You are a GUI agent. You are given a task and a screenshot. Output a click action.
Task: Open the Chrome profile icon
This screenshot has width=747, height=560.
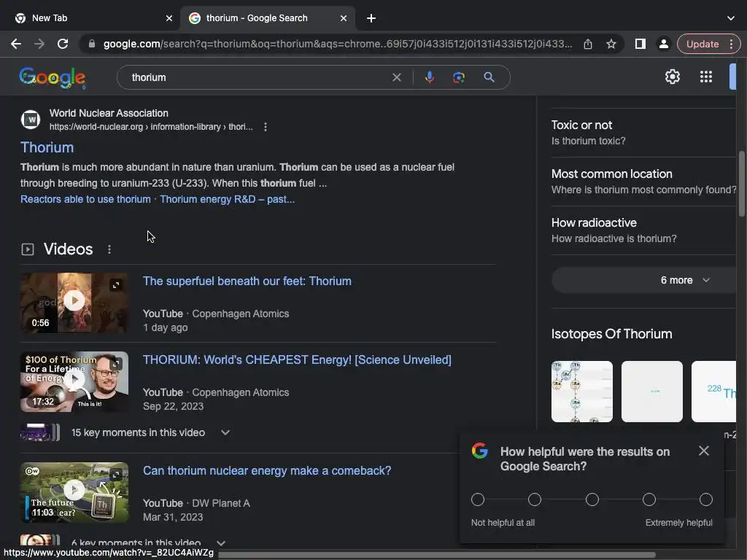663,44
